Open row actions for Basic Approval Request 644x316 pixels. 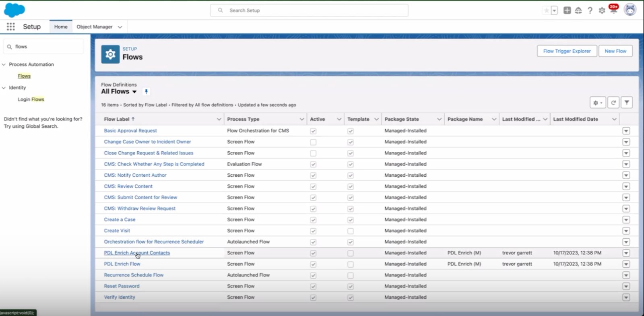[626, 131]
